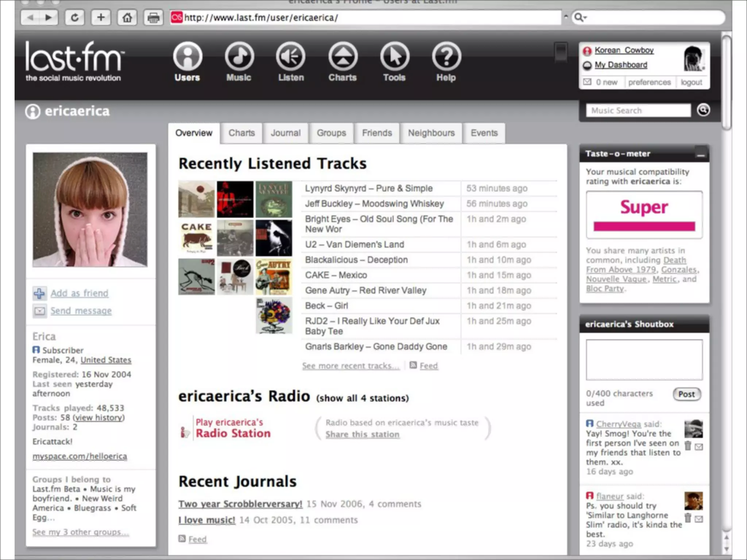
Task: Switch to the Journal tab
Action: (x=286, y=133)
